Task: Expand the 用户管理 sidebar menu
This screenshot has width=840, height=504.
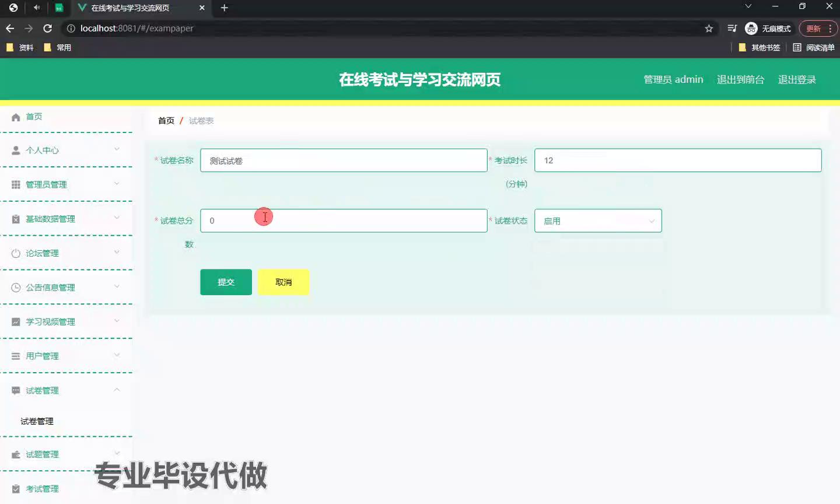Action: (64, 356)
